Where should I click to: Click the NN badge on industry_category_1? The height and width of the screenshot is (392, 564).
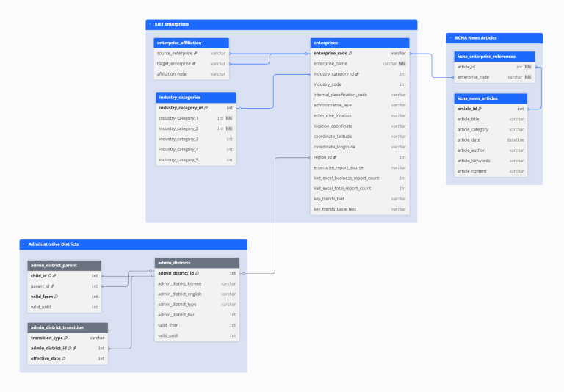click(229, 118)
